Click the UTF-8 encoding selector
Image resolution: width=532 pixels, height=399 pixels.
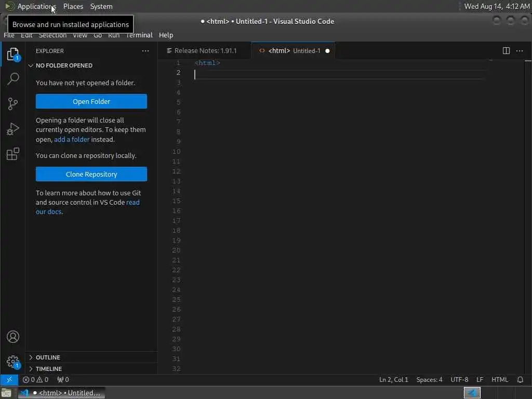pyautogui.click(x=459, y=380)
